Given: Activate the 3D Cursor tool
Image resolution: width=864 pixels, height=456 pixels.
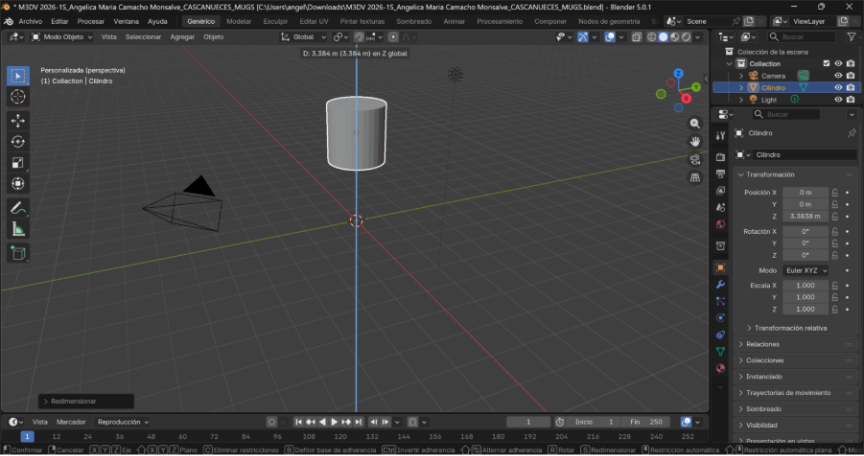Looking at the screenshot, I should point(18,97).
